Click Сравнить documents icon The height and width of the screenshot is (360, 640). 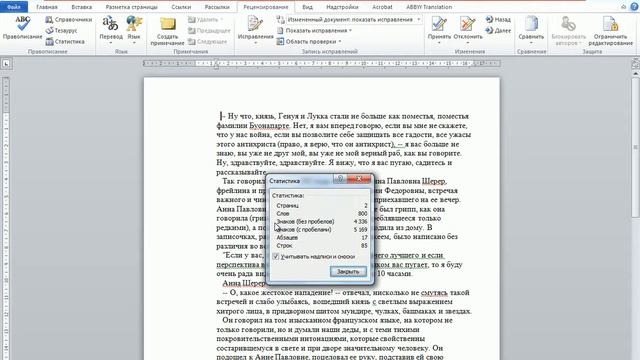point(531,29)
